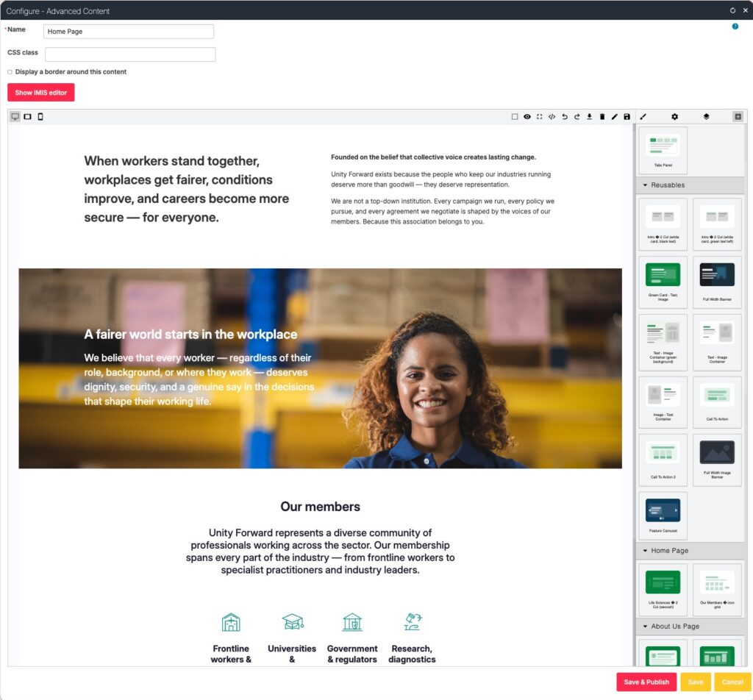Click the pencil edit icon
This screenshot has width=753, height=700.
[x=614, y=117]
